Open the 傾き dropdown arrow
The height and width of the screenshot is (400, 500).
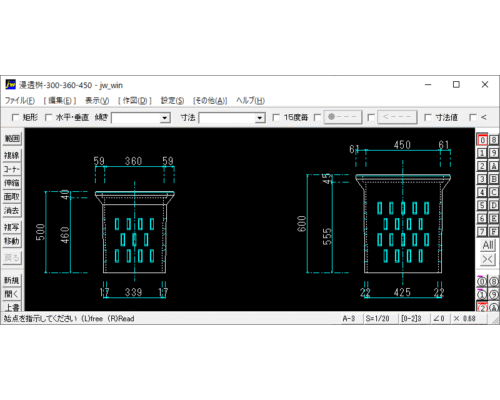[x=164, y=118]
